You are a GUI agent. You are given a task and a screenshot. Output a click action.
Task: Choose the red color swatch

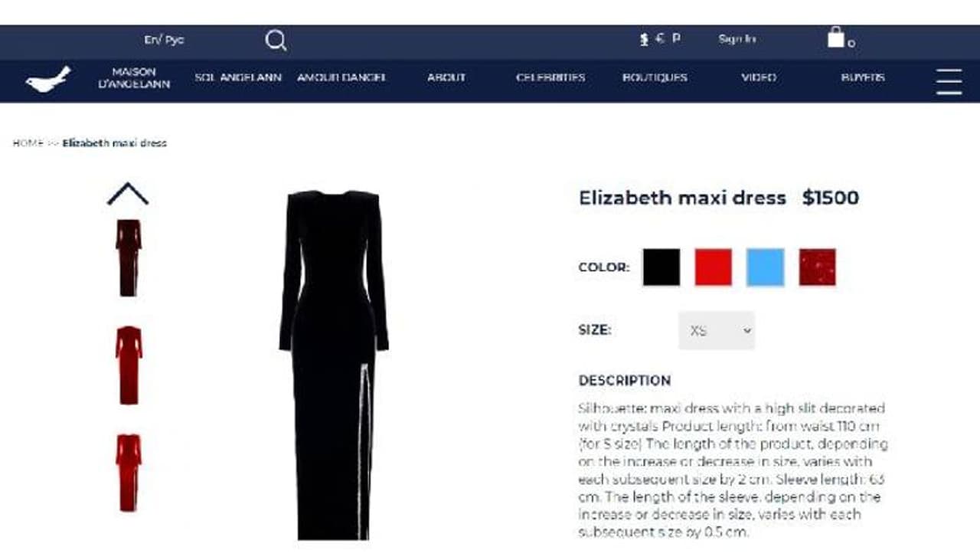pos(714,267)
